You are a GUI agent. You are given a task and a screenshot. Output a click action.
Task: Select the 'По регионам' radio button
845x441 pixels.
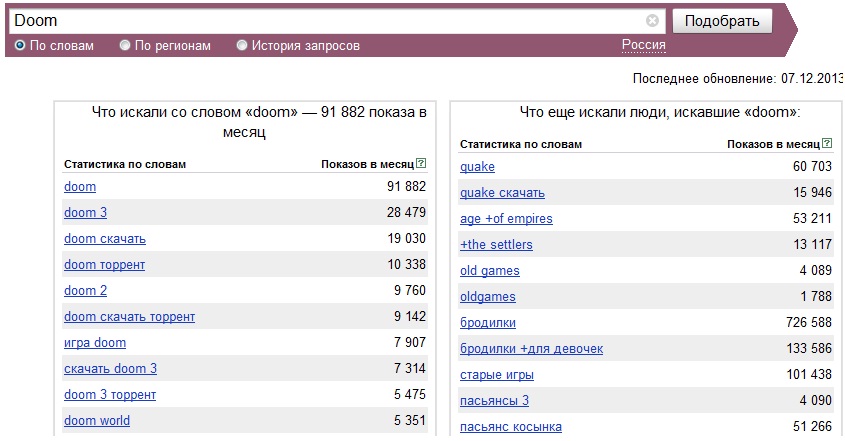coord(125,46)
